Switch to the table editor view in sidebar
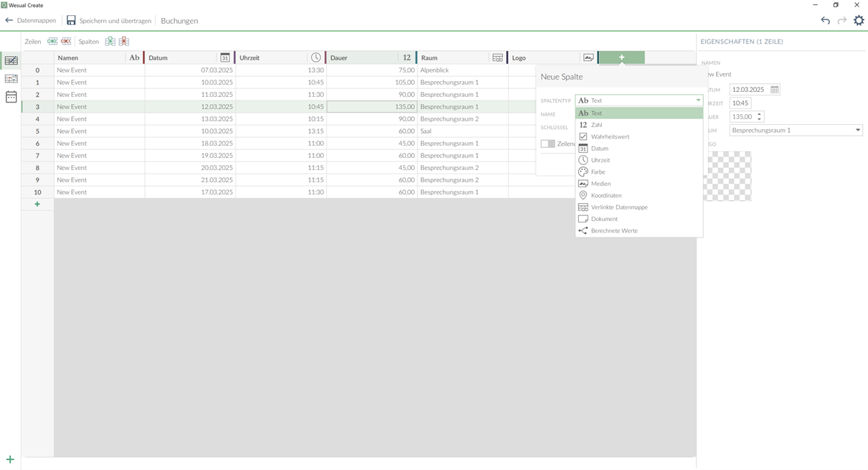868x470 pixels. point(11,61)
